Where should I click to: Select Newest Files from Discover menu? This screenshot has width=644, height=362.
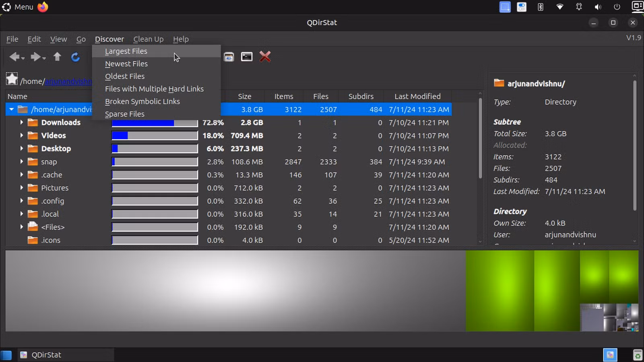click(x=156, y=64)
